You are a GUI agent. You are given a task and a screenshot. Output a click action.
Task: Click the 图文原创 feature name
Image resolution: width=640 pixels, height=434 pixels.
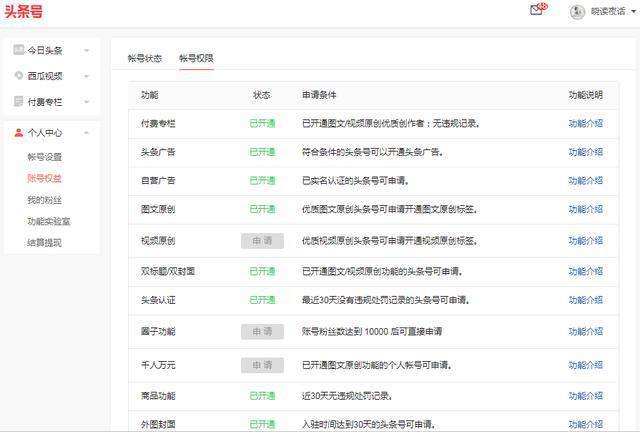click(x=158, y=209)
